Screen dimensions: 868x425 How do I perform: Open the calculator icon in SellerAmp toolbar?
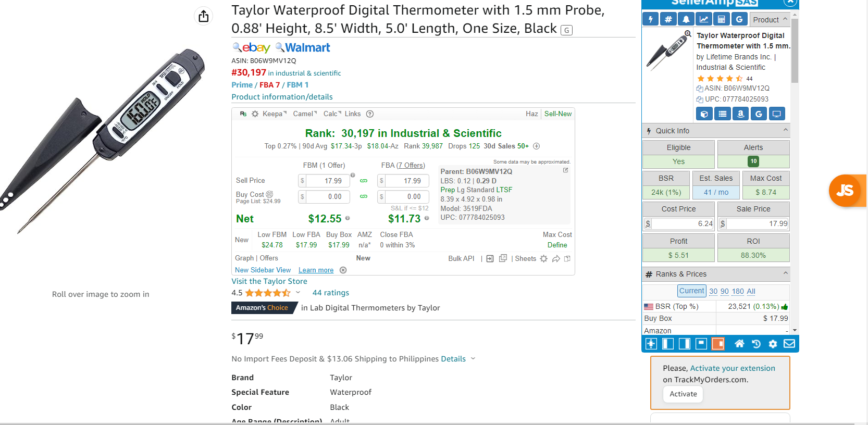[x=721, y=19]
